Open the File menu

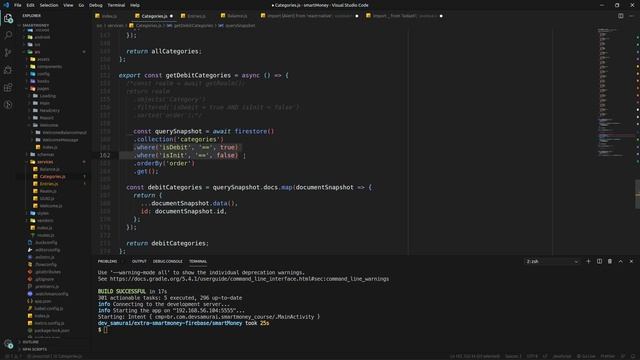[x=18, y=5]
